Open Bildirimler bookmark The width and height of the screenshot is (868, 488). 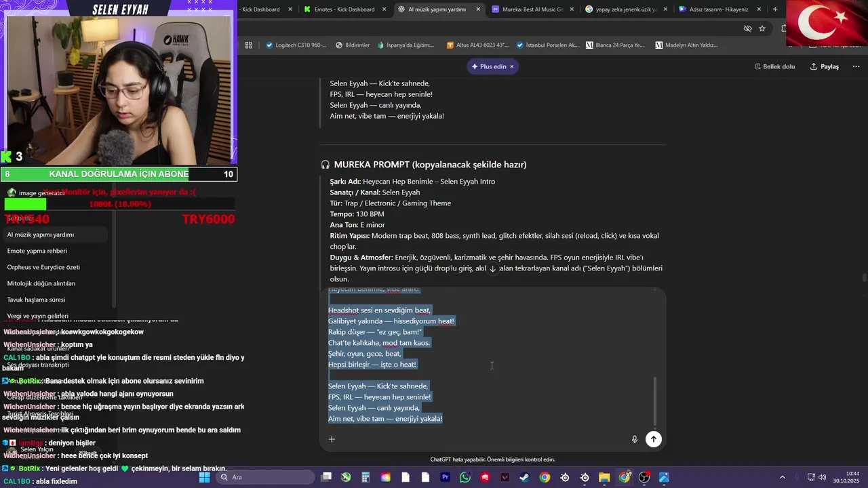[x=353, y=45]
